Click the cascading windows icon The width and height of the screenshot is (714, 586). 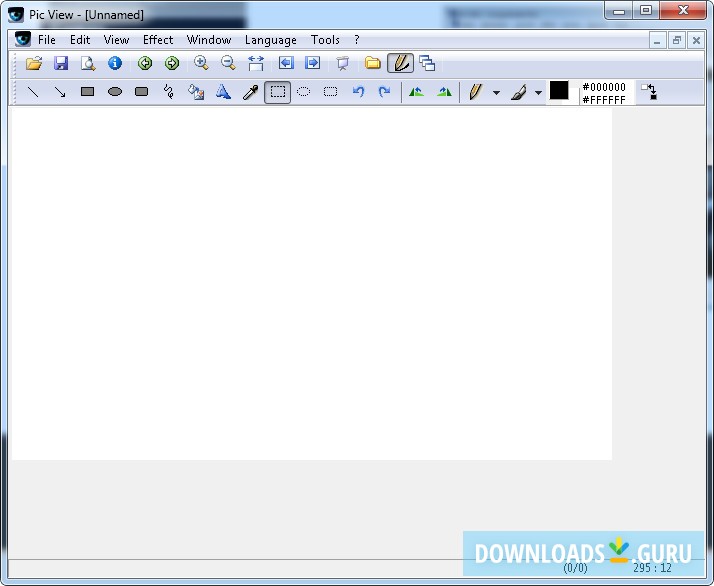[427, 63]
